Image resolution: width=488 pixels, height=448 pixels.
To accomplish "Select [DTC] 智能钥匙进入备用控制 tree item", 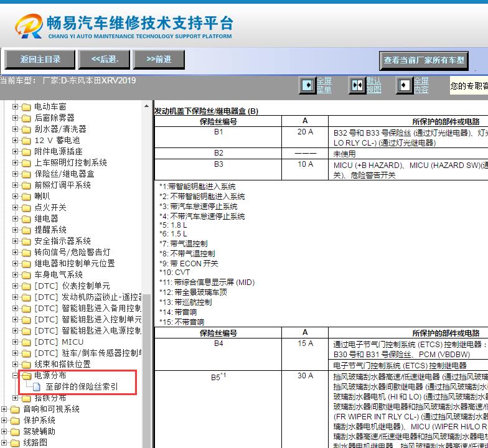I will click(x=88, y=309).
